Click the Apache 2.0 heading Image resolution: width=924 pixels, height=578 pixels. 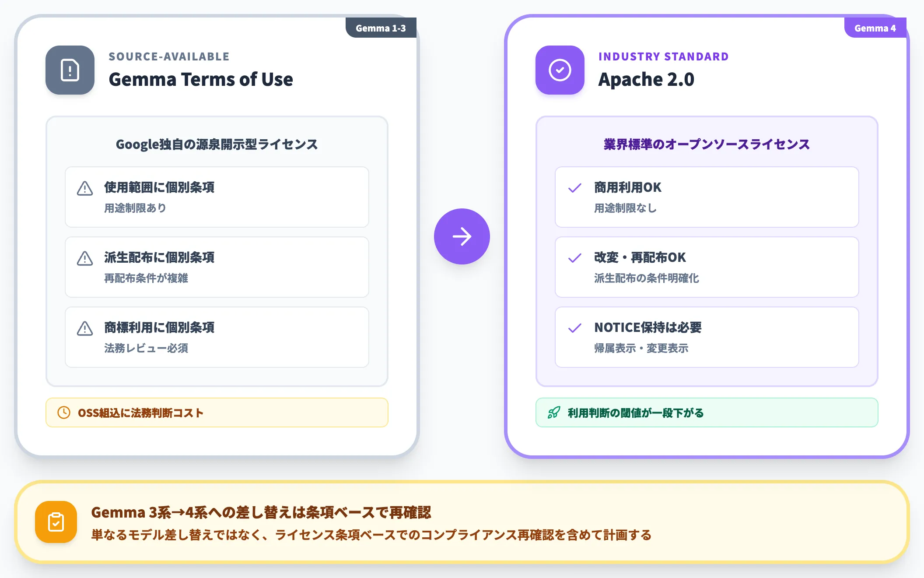[646, 79]
